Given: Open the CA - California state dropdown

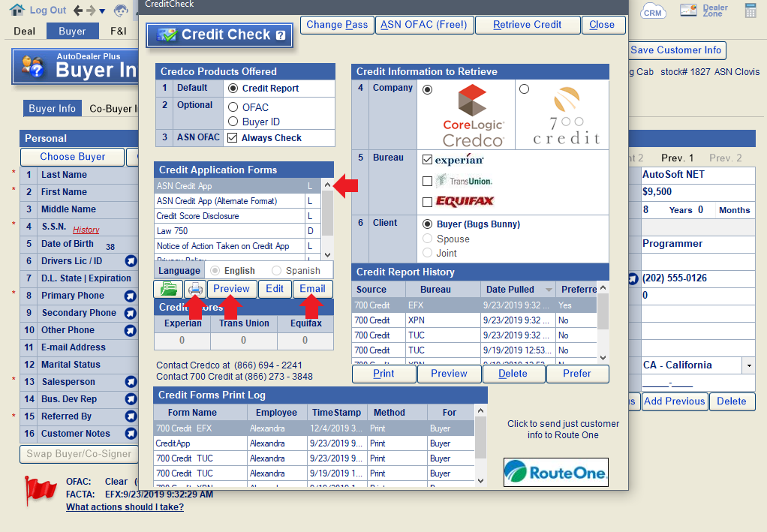Looking at the screenshot, I should [x=748, y=365].
